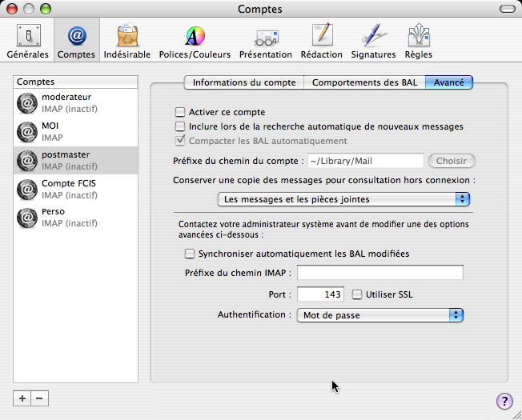Click the Port number field
Screen dimensions: 522x420
tap(320, 294)
